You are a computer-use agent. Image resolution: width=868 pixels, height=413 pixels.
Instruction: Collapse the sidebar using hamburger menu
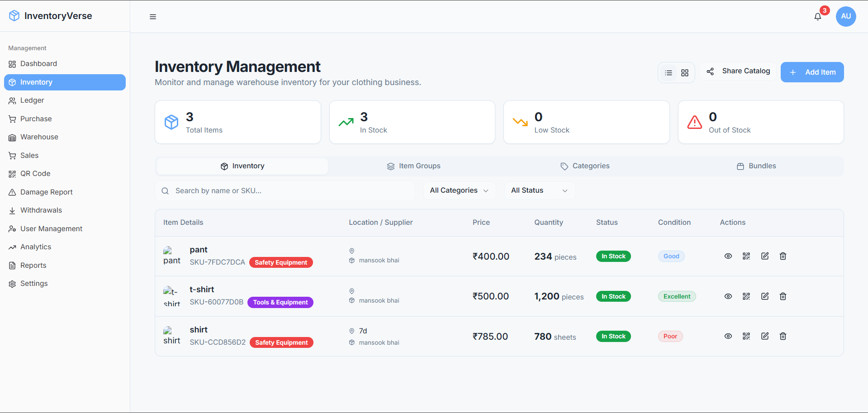pyautogui.click(x=152, y=17)
